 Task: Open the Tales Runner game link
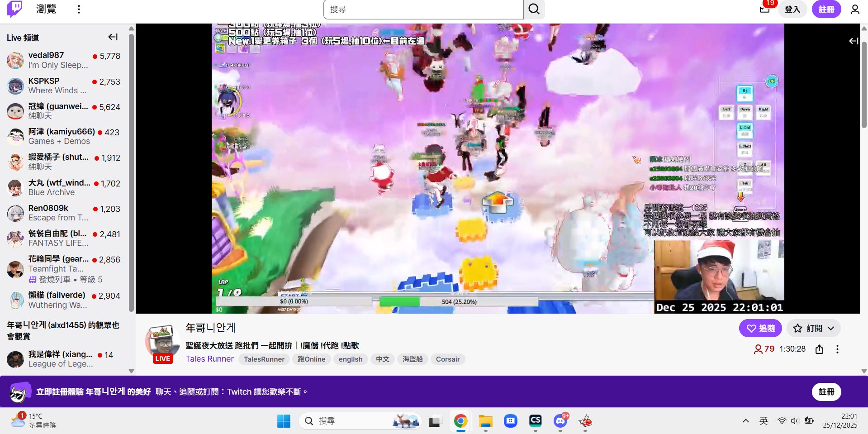209,359
